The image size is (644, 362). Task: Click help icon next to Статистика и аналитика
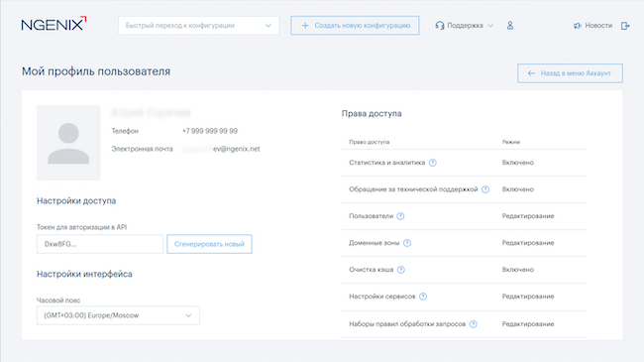tap(433, 163)
